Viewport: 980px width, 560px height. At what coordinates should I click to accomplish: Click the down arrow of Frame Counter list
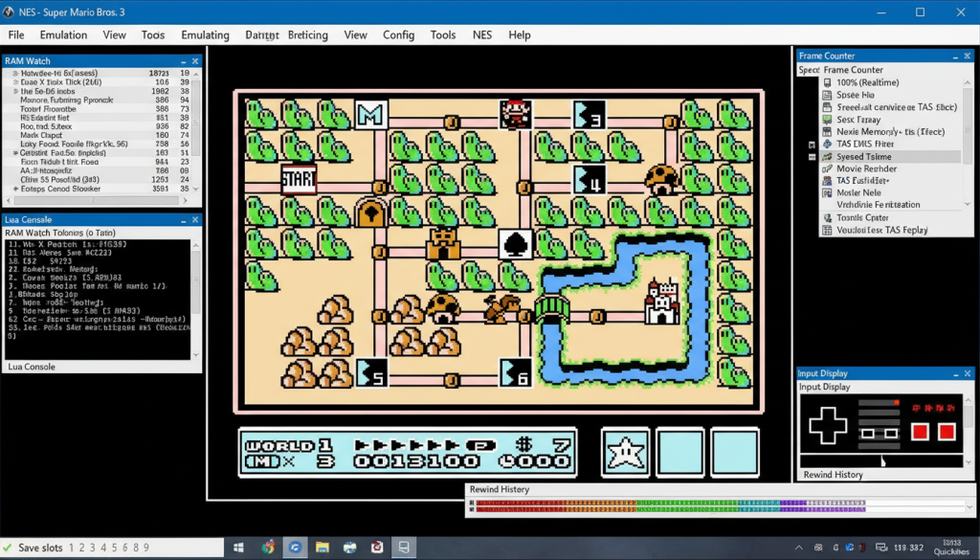(968, 204)
